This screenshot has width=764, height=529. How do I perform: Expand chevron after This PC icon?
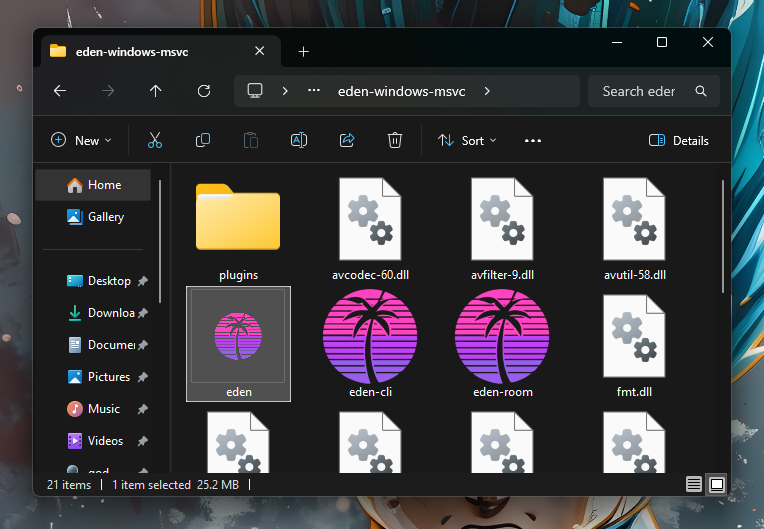tap(285, 91)
